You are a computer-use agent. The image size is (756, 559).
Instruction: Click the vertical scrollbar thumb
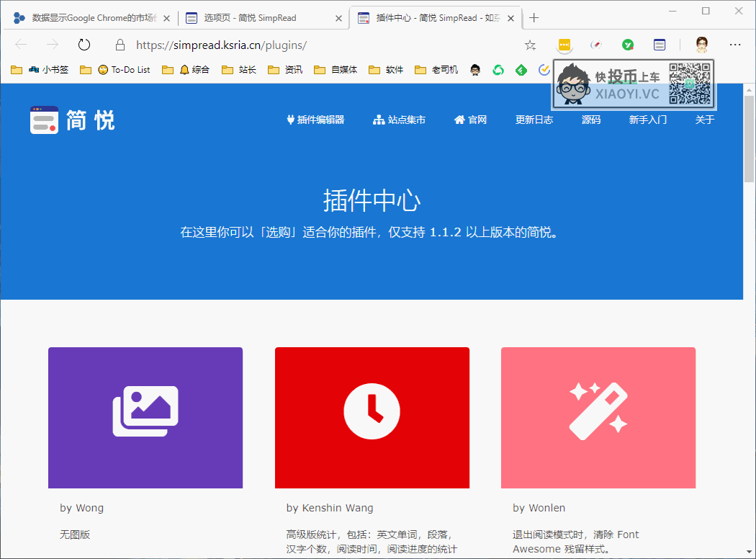point(750,139)
